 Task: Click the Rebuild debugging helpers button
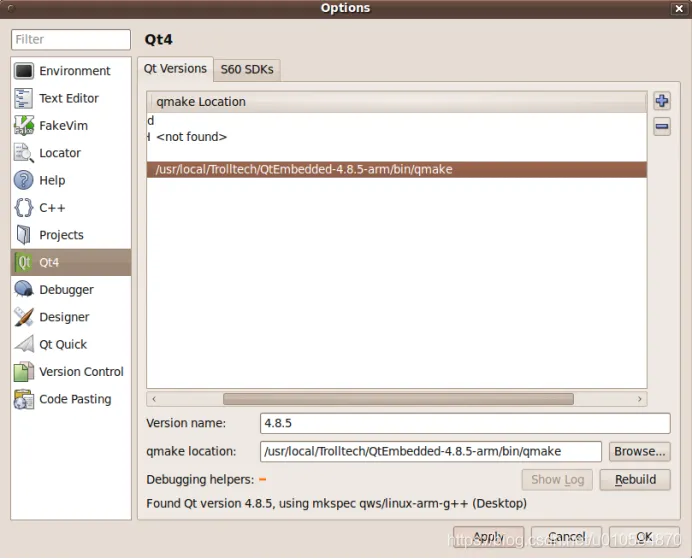[x=635, y=480]
